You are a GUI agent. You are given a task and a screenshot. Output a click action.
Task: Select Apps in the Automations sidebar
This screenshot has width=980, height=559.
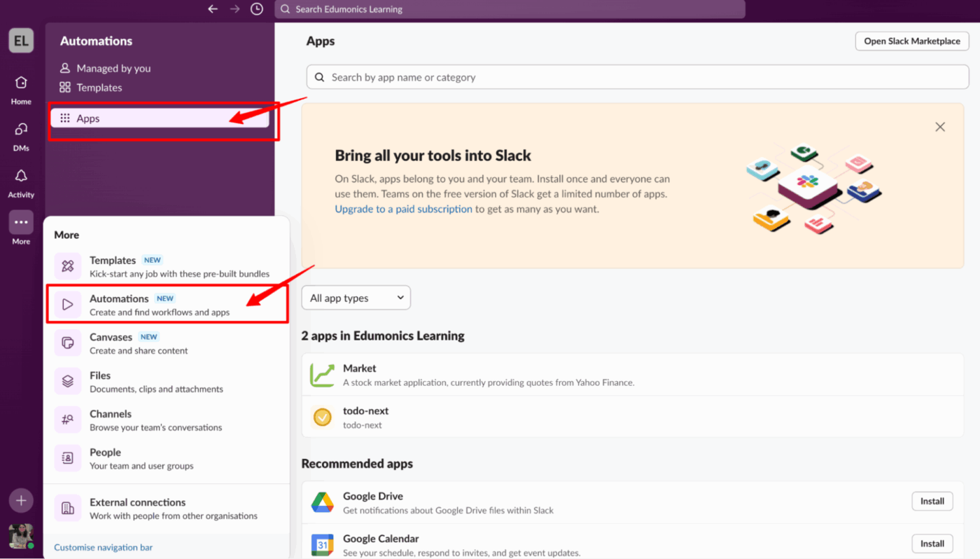(x=160, y=118)
